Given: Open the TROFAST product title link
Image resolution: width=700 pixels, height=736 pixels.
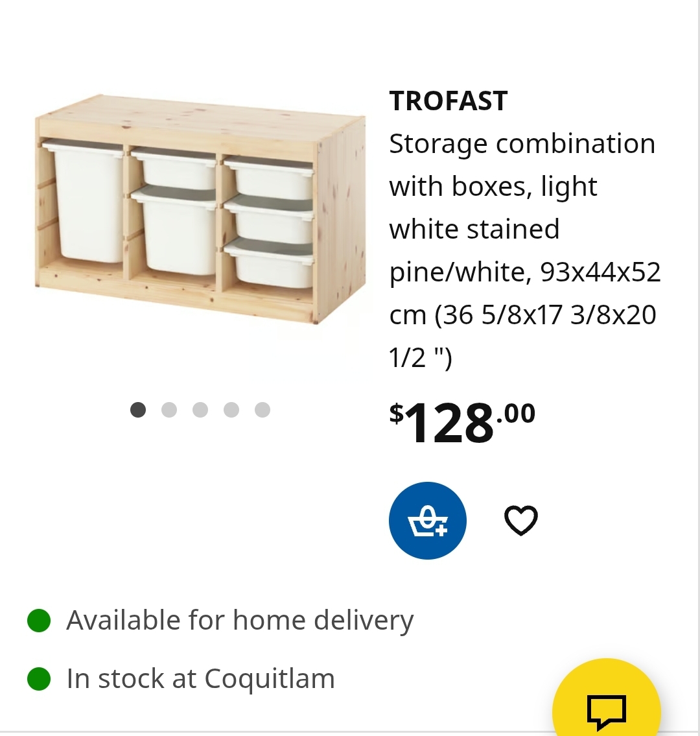Looking at the screenshot, I should pyautogui.click(x=449, y=101).
